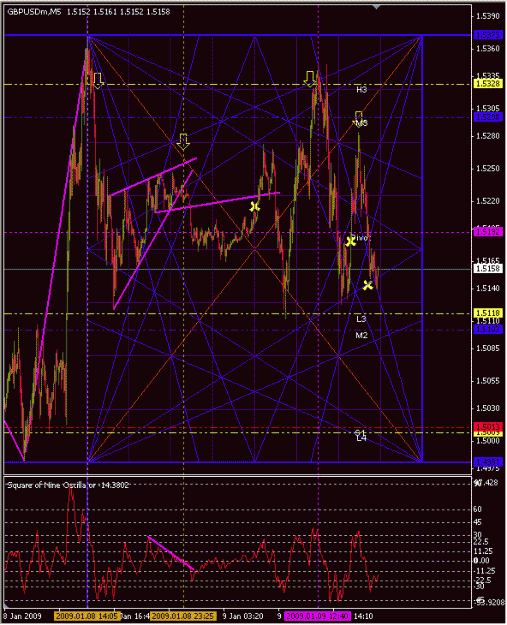The width and height of the screenshot is (507, 625).
Task: Select the magenta 1.5192 pivot price tag
Action: [x=489, y=232]
